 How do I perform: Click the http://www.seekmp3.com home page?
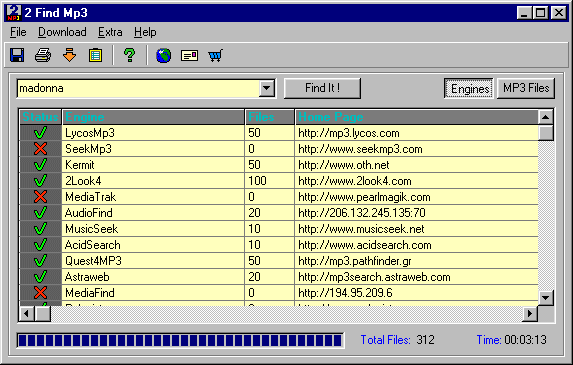click(360, 149)
